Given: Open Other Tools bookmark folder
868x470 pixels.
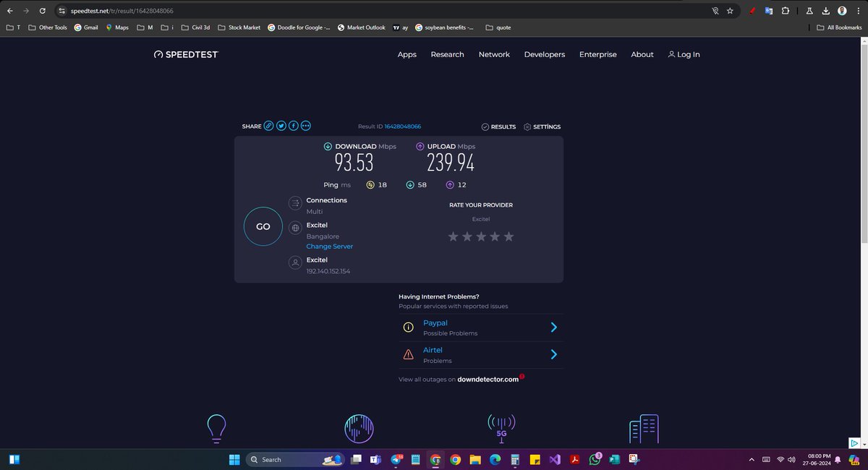Looking at the screenshot, I should pos(47,27).
